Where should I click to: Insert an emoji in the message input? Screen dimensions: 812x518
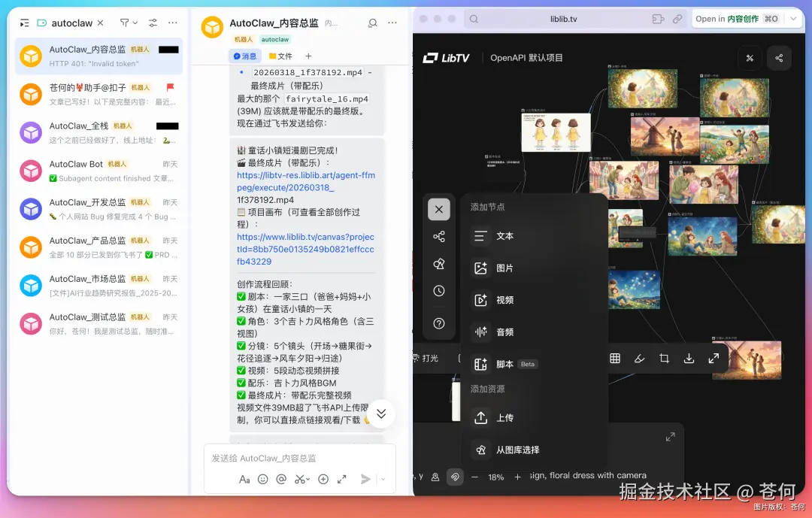coord(264,479)
